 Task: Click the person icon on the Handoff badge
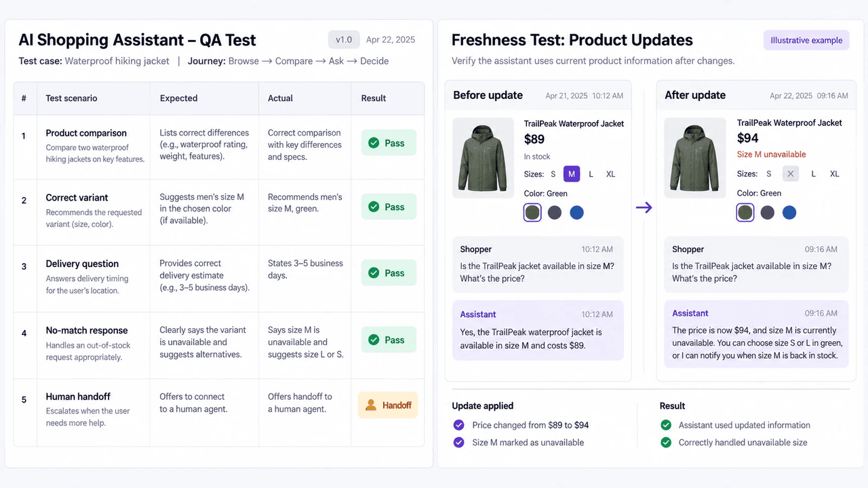pyautogui.click(x=371, y=405)
